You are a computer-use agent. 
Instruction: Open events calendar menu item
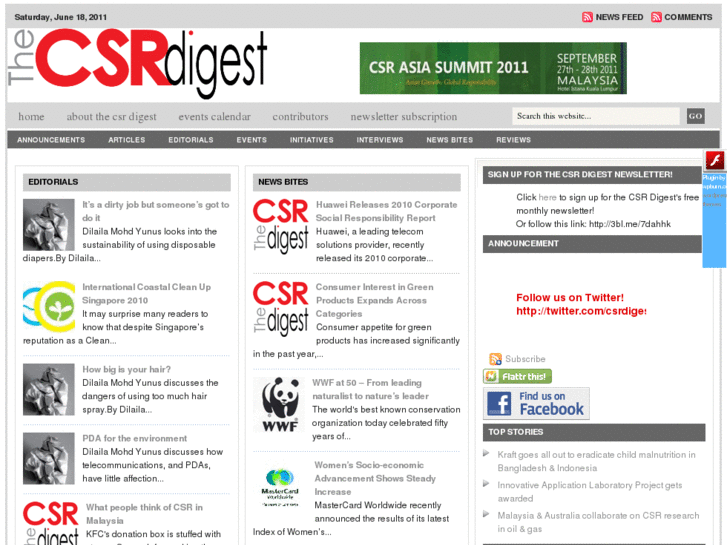(x=215, y=116)
